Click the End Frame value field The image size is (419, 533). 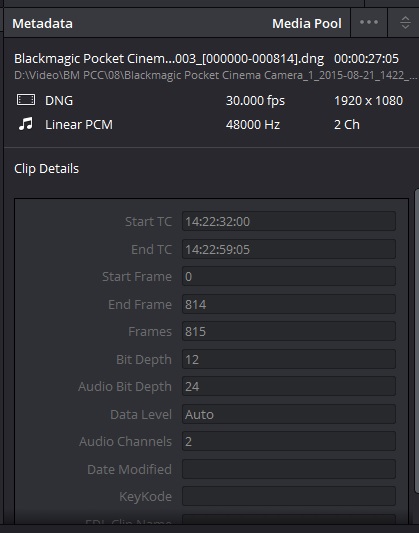(x=289, y=304)
